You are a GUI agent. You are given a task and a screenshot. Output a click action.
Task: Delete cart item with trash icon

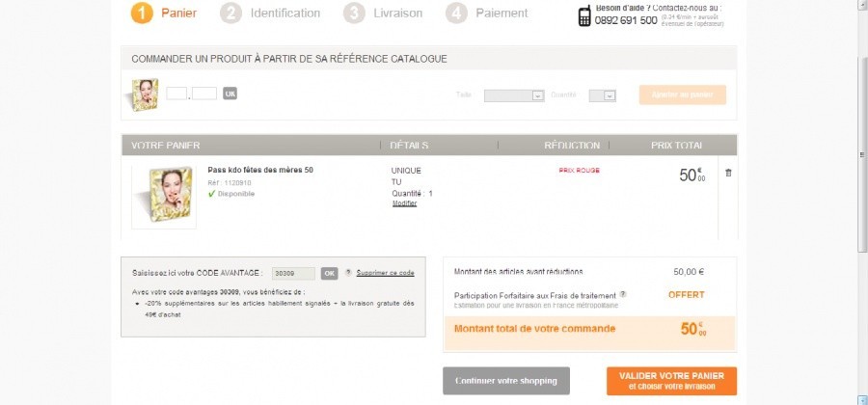pos(728,173)
